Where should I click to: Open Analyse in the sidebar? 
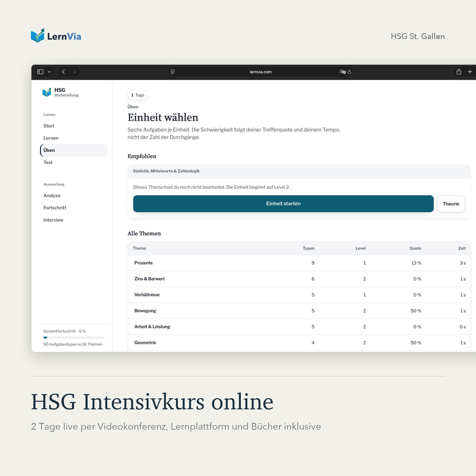pyautogui.click(x=52, y=196)
